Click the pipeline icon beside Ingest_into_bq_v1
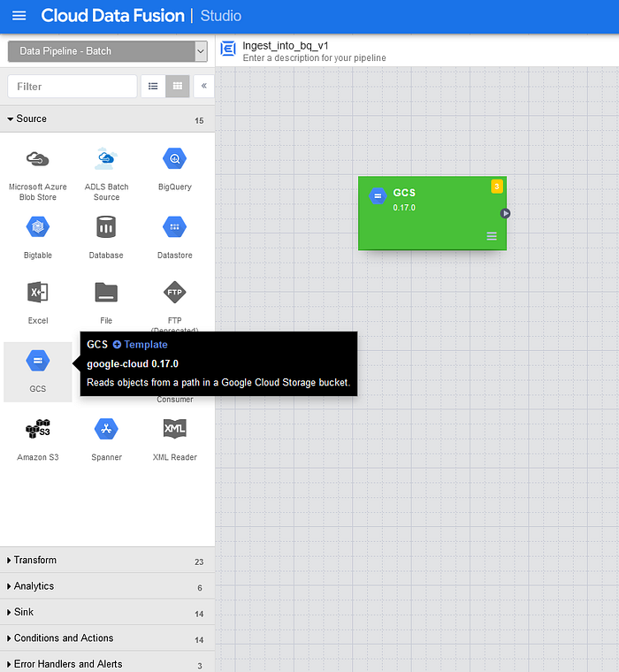 coord(228,49)
